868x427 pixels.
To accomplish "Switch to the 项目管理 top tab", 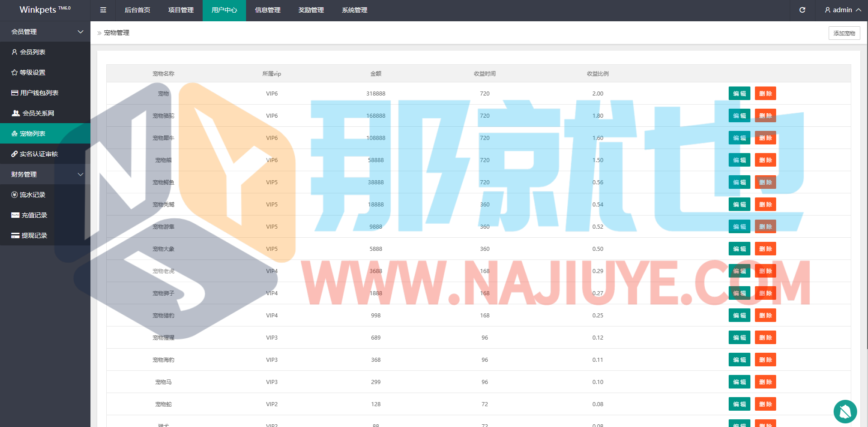I will click(181, 10).
